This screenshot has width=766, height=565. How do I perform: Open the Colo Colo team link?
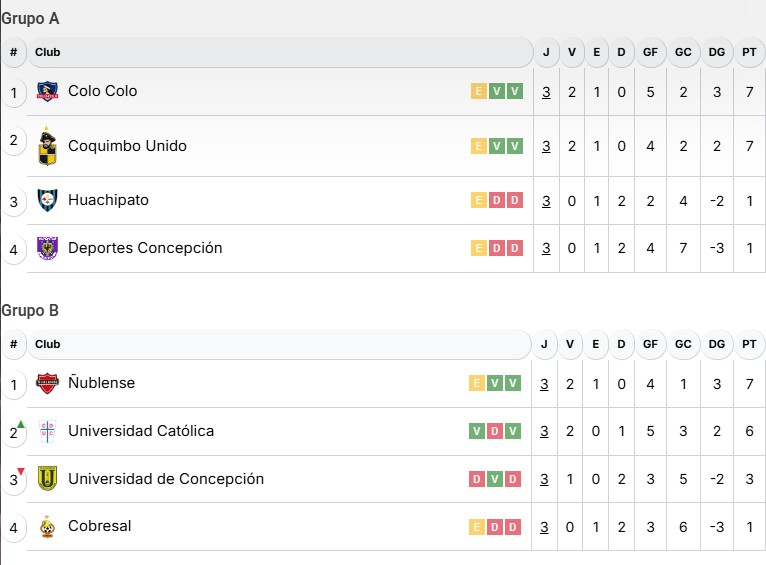[x=102, y=91]
